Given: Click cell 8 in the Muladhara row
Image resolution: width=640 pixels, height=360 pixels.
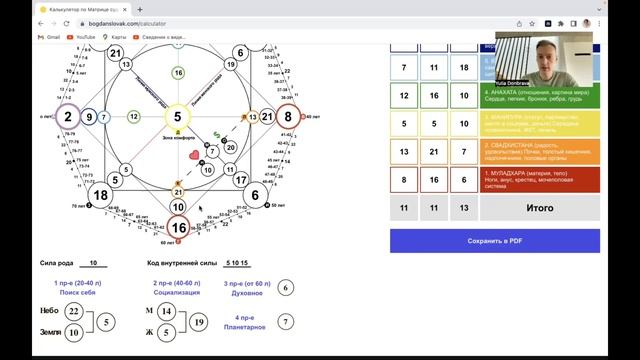Looking at the screenshot, I should (404, 180).
